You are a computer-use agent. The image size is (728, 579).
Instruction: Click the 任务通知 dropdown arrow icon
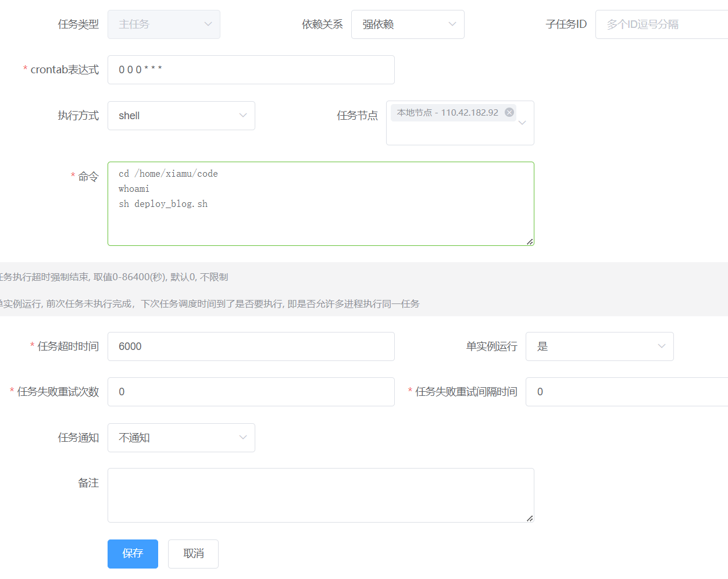tap(243, 438)
